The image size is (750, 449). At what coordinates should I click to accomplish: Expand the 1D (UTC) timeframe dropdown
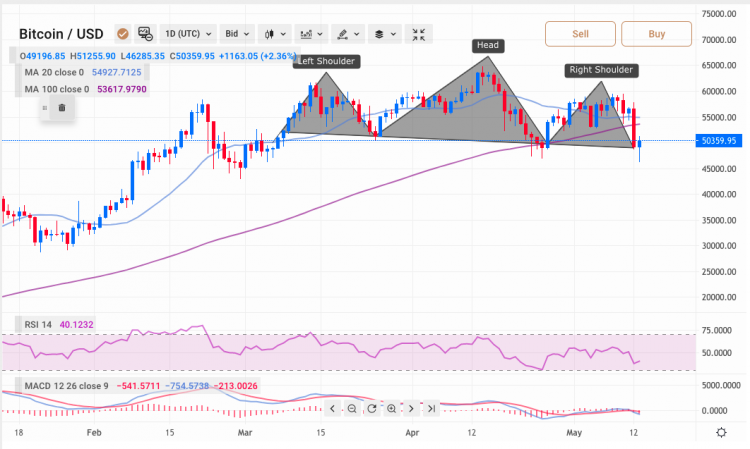pos(188,34)
